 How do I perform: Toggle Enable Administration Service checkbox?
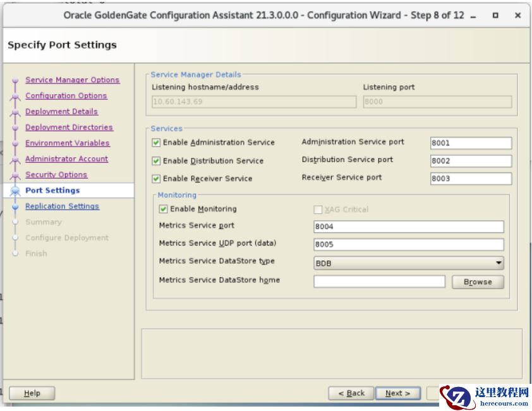(156, 143)
